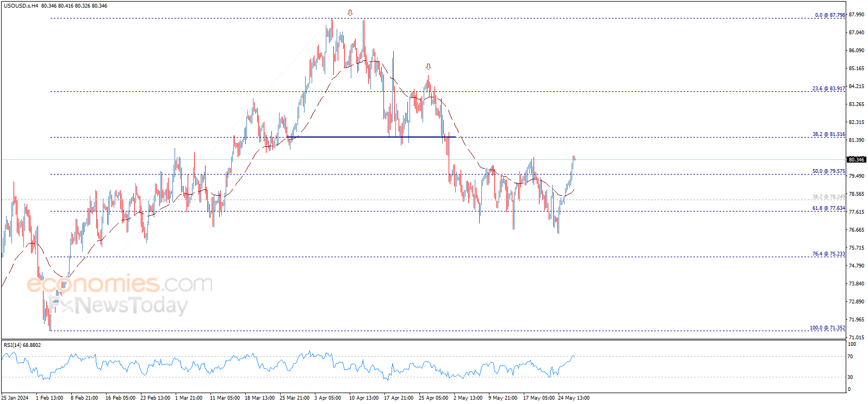Click the '24 May 13:00' time label
868x404 pixels.
574,398
